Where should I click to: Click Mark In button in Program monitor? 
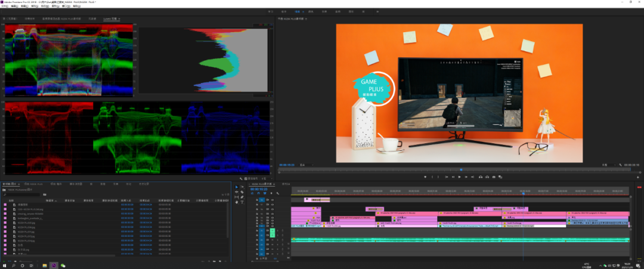(x=432, y=177)
